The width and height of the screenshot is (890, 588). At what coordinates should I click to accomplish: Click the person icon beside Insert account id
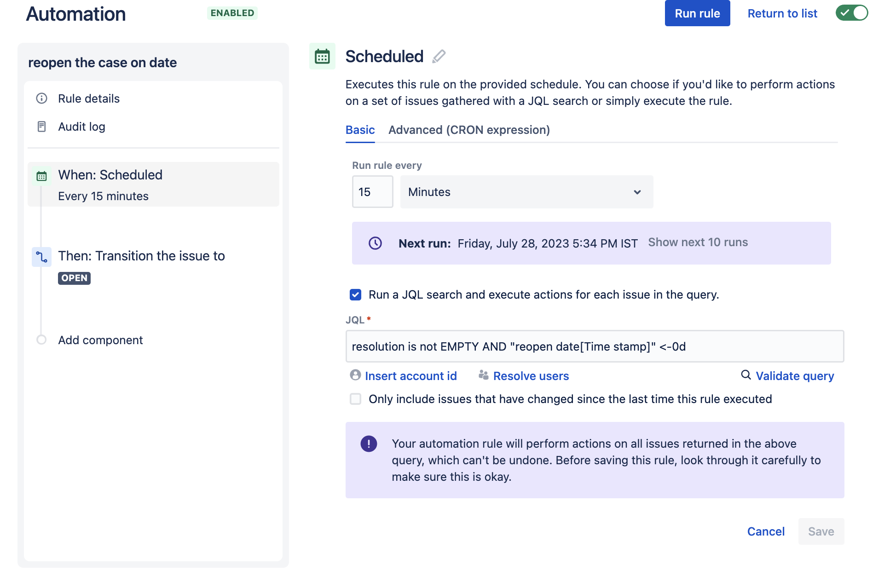click(355, 375)
